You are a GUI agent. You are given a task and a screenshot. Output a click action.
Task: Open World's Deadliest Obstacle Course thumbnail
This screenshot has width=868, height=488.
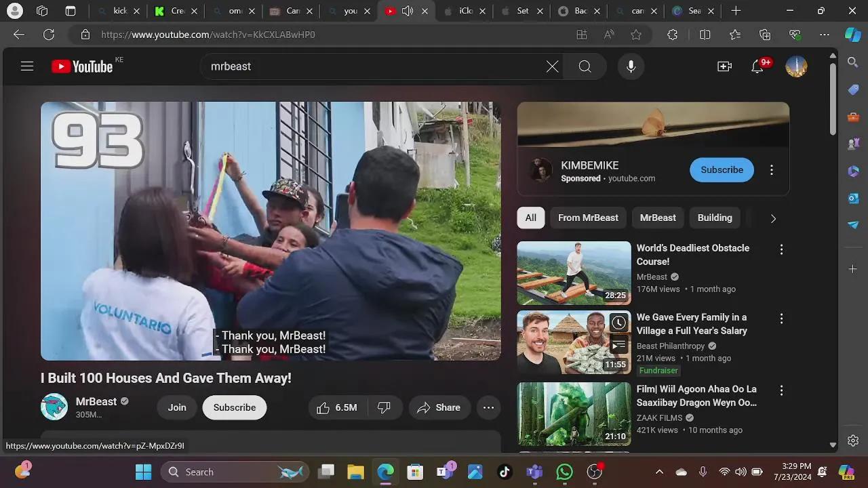point(574,273)
